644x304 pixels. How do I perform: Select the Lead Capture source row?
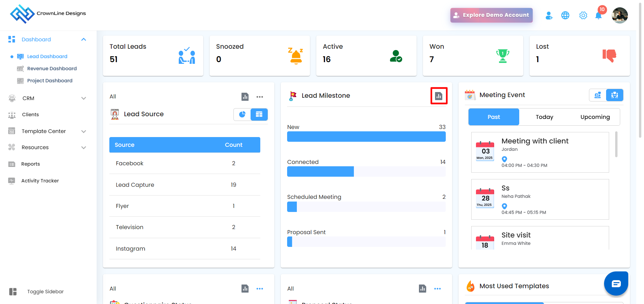coord(185,185)
